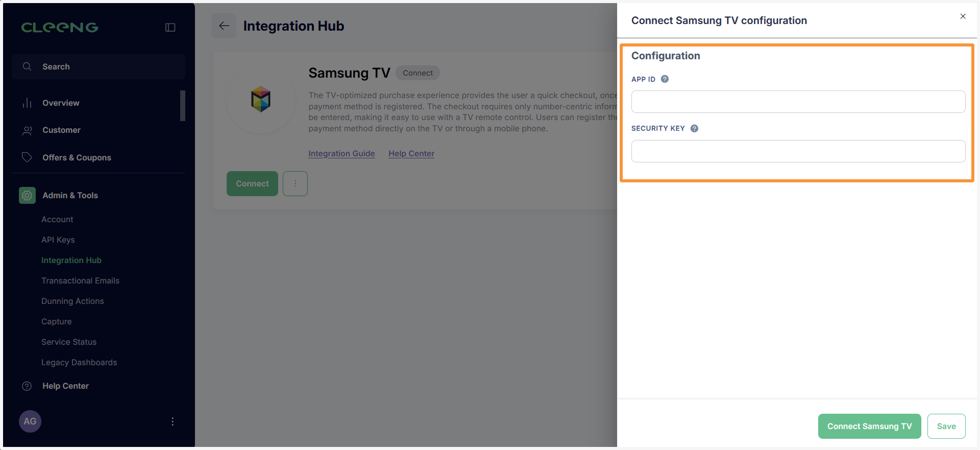Click the Search field in the sidebar
Image resolution: width=980 pixels, height=450 pixels.
click(99, 66)
